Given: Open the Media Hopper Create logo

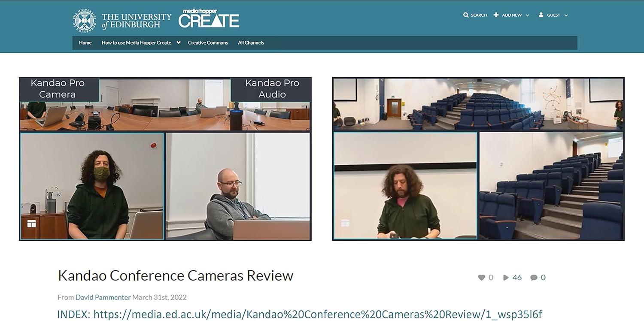Looking at the screenshot, I should click(x=209, y=18).
